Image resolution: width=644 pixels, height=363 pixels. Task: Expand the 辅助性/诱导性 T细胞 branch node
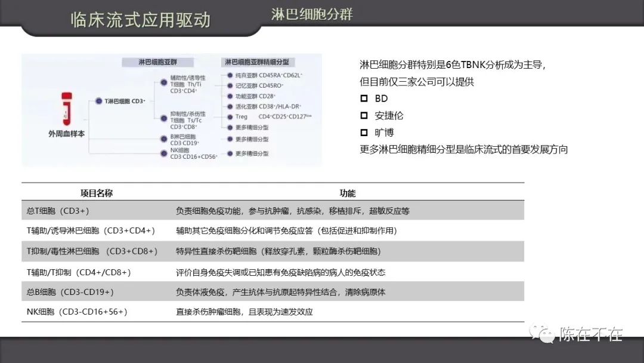click(x=164, y=82)
